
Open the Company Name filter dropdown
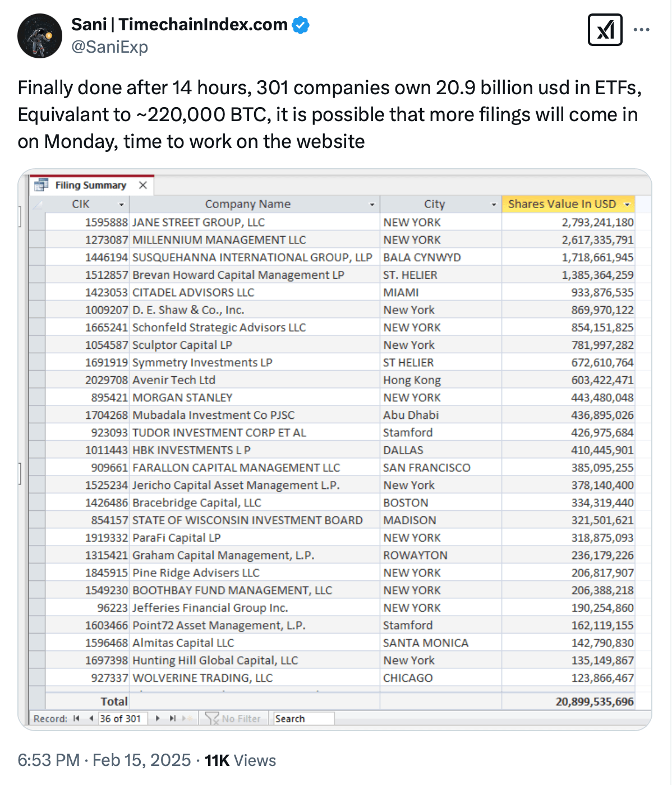click(371, 204)
